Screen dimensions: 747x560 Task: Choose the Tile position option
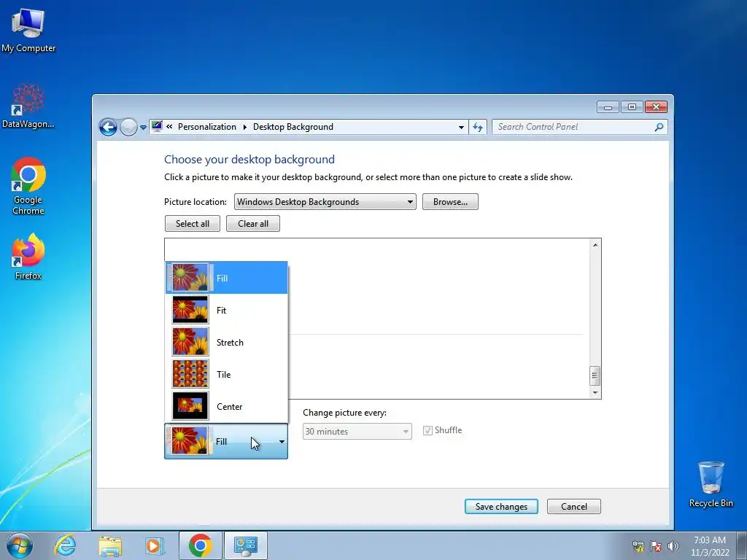point(226,374)
